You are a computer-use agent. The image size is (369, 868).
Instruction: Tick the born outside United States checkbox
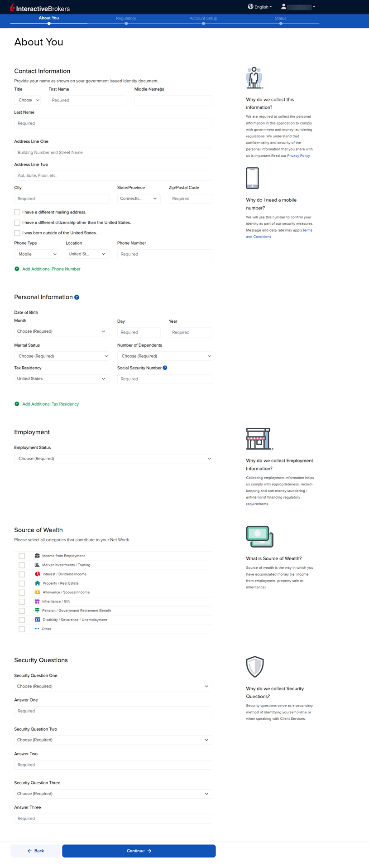tap(17, 233)
